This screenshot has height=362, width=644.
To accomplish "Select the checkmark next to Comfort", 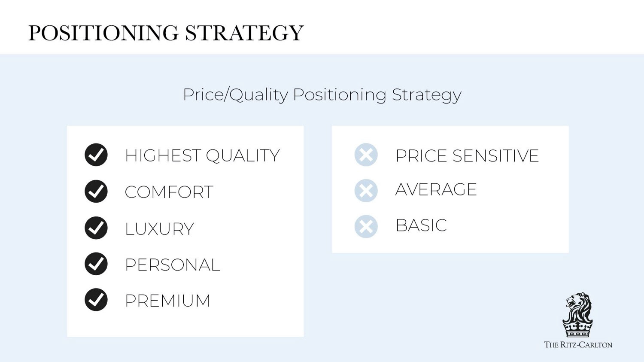I will [96, 191].
